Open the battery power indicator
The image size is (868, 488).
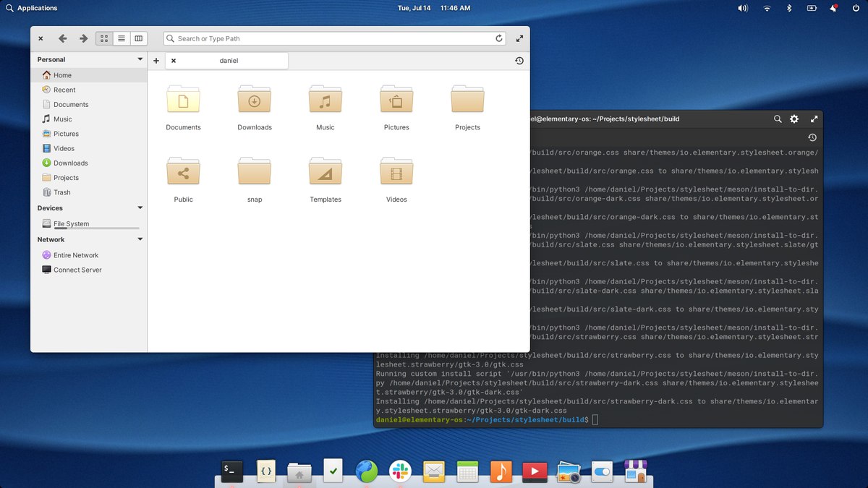click(812, 8)
